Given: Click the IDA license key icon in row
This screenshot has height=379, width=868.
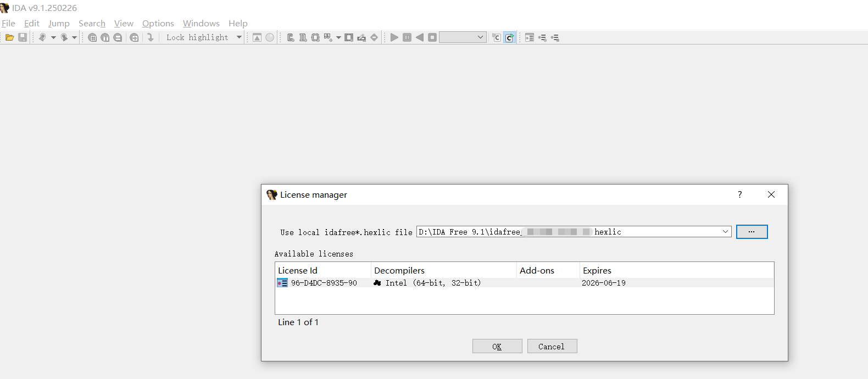Looking at the screenshot, I should click(282, 283).
